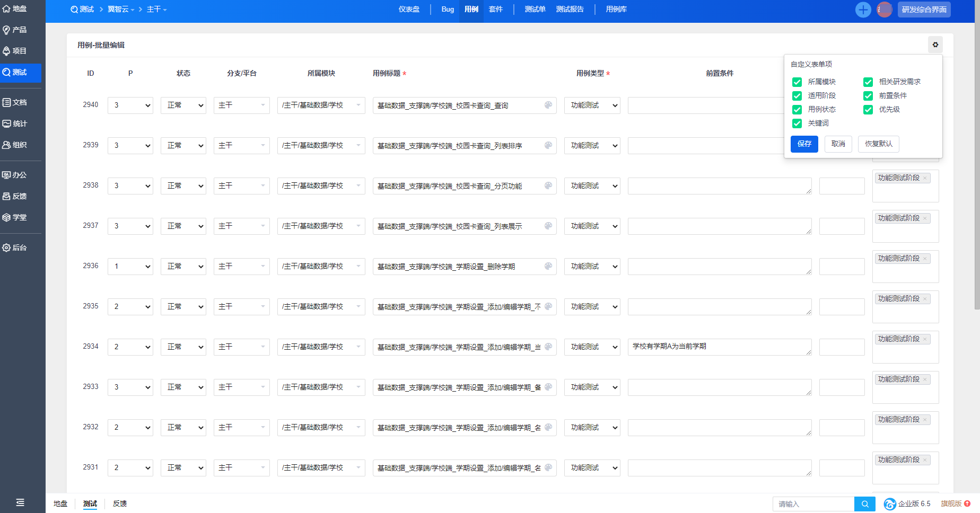Viewport: 980px width, 513px height.
Task: Open 统计 in the left sidebar
Action: point(15,123)
